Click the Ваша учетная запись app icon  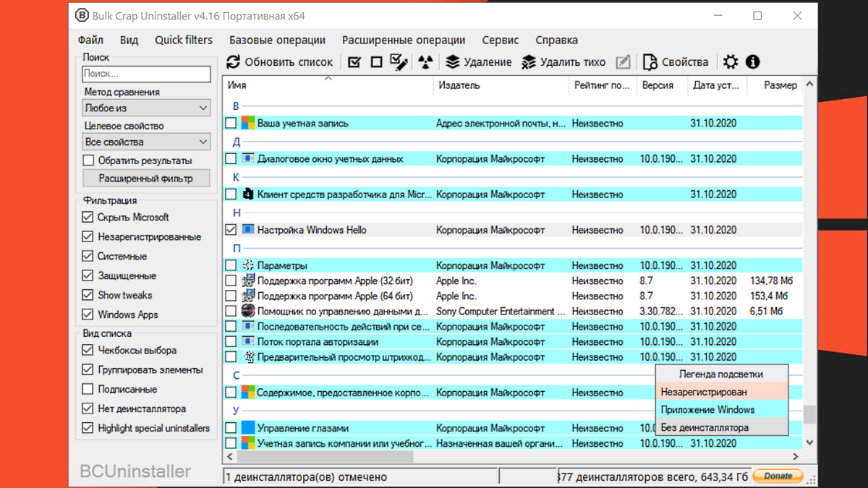coord(248,123)
